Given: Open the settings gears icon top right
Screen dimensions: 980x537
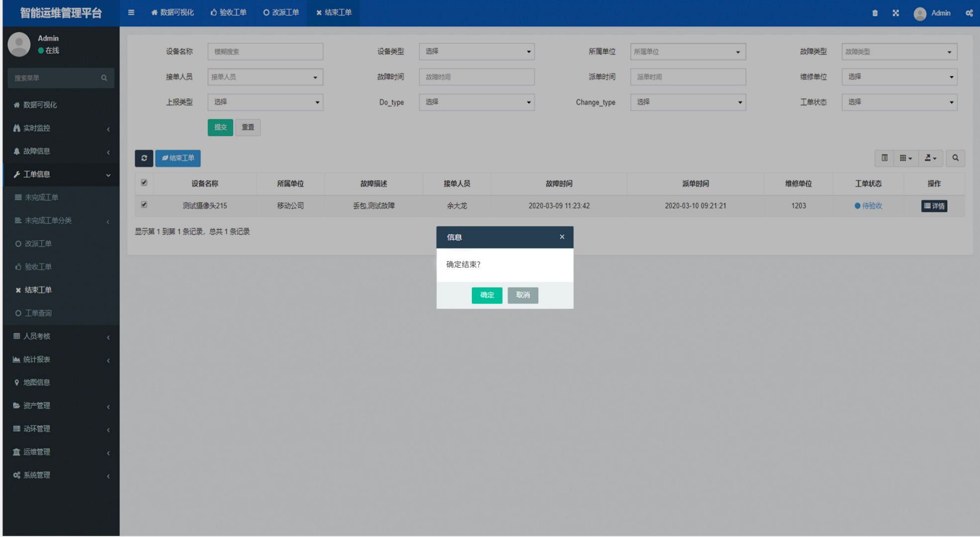Looking at the screenshot, I should (x=969, y=13).
